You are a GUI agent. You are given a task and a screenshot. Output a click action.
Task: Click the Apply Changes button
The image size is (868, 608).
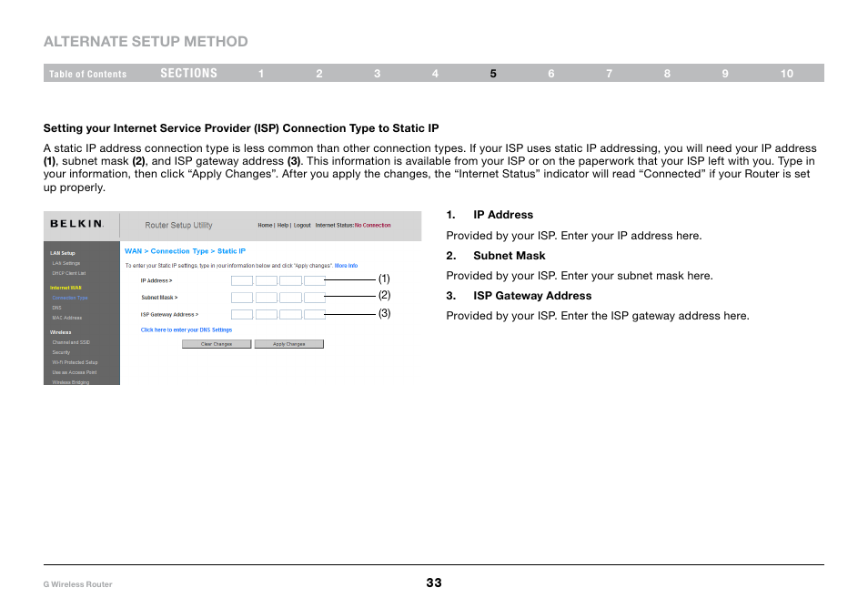click(x=289, y=344)
